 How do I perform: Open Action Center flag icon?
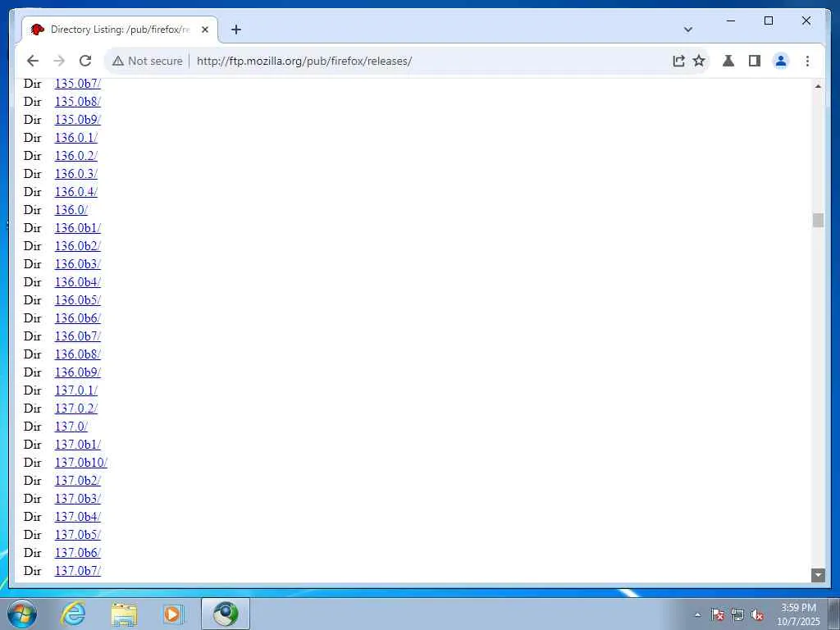pos(717,615)
